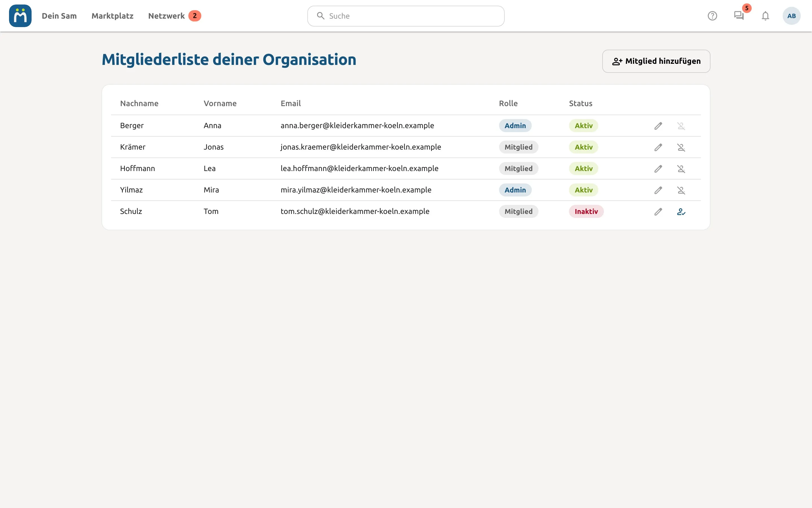
Task: Click the Nachname column header
Action: point(139,104)
